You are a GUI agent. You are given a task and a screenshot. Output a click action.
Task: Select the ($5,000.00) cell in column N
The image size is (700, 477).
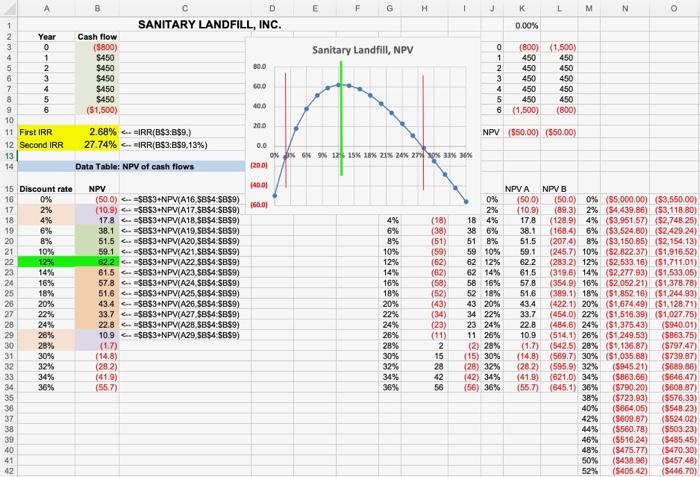(x=625, y=199)
